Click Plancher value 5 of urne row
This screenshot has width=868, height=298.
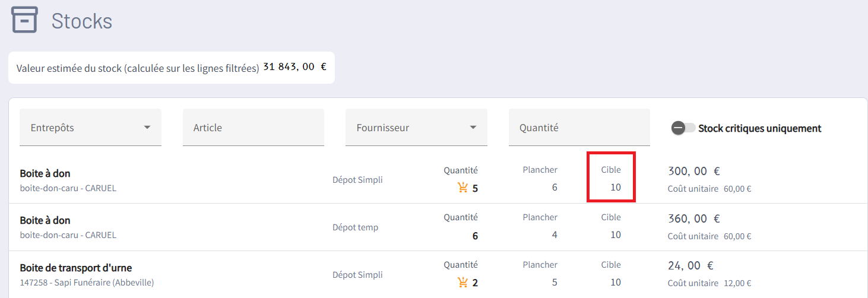555,283
